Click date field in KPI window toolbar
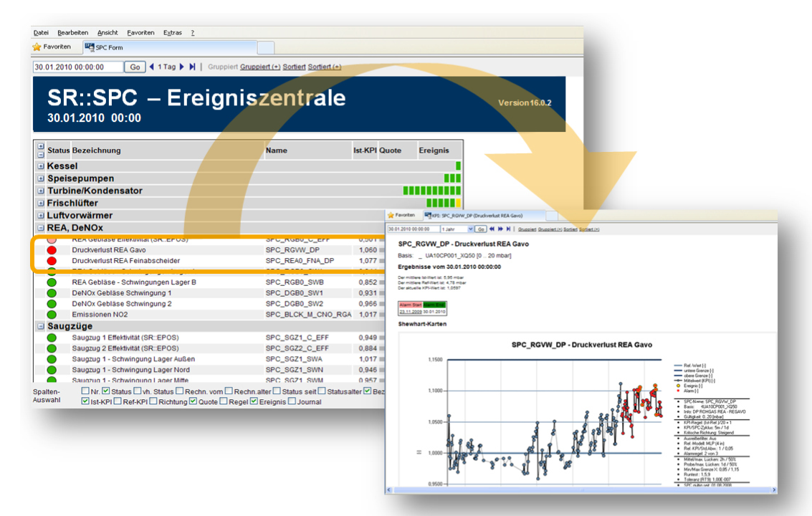This screenshot has height=516, width=812. [x=413, y=229]
